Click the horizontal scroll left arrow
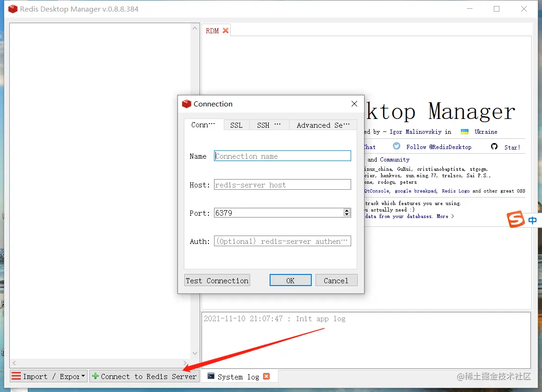542x392 pixels. (x=14, y=363)
